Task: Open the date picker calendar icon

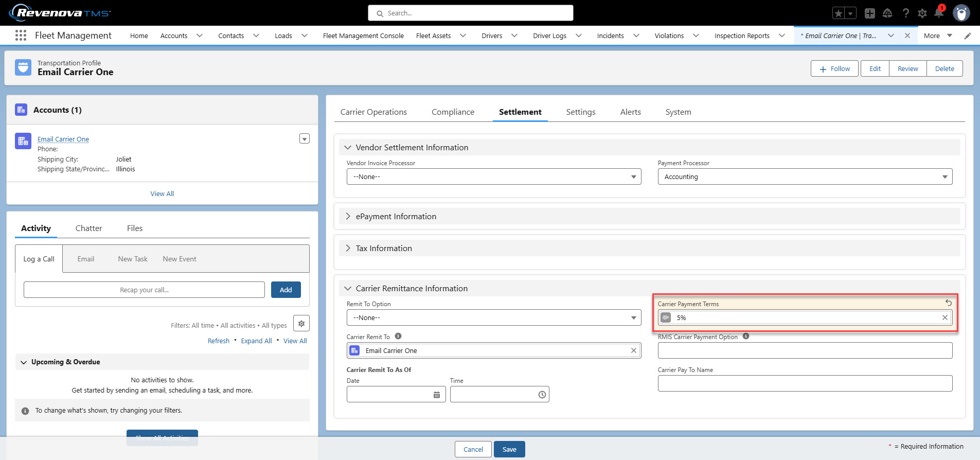Action: click(436, 395)
